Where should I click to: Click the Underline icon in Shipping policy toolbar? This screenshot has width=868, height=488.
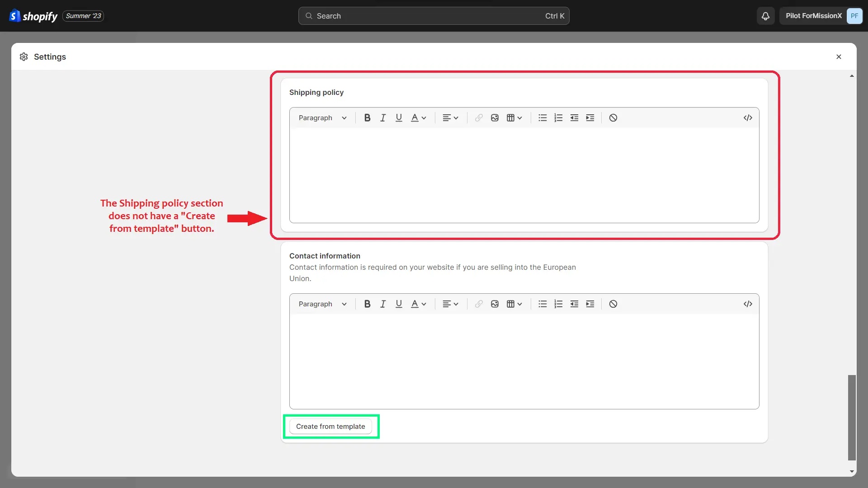click(x=398, y=117)
